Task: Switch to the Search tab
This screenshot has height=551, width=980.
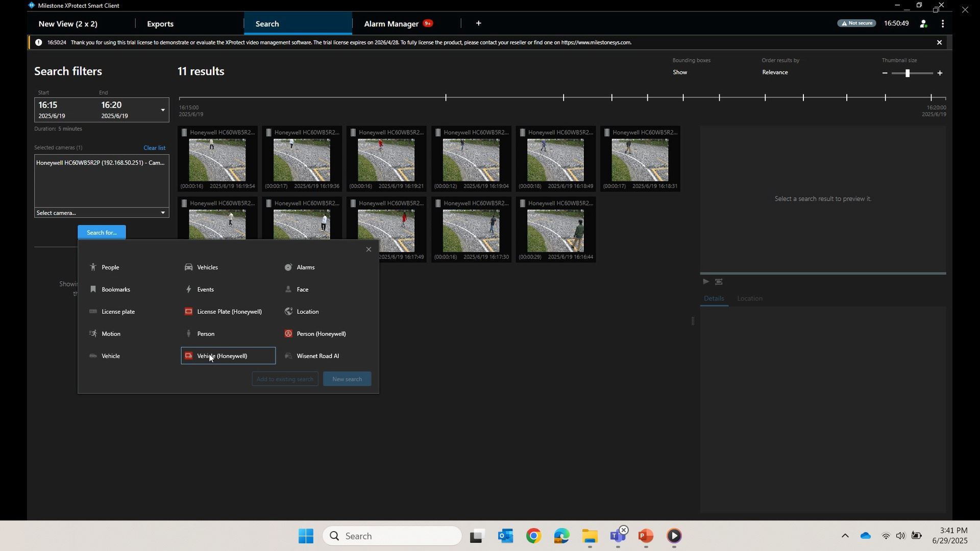Action: pos(298,24)
